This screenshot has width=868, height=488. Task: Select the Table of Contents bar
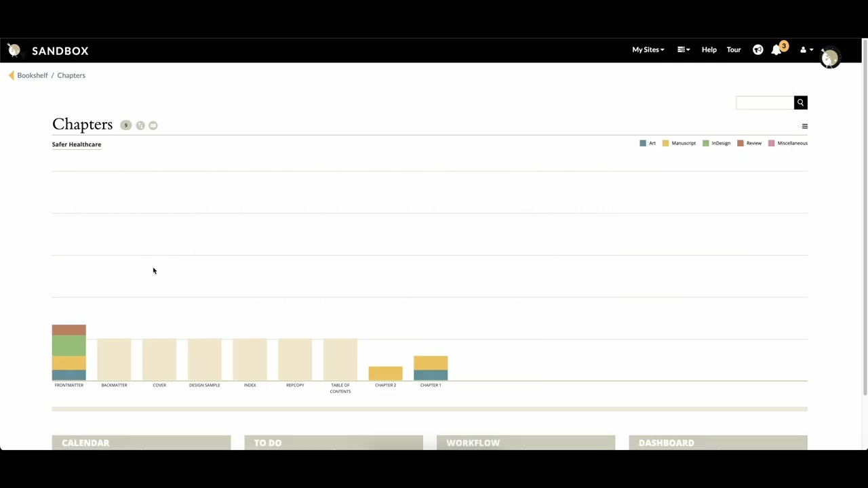click(340, 359)
